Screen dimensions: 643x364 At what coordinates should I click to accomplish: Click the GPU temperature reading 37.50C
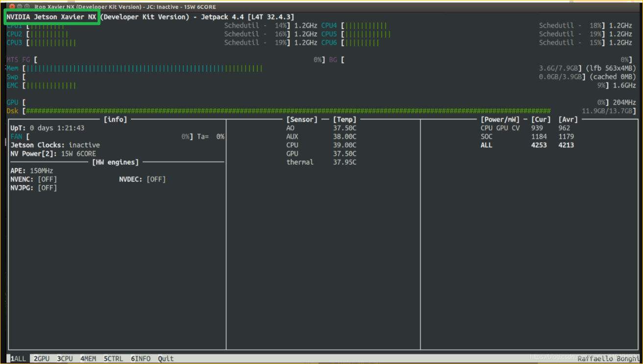[x=345, y=154]
